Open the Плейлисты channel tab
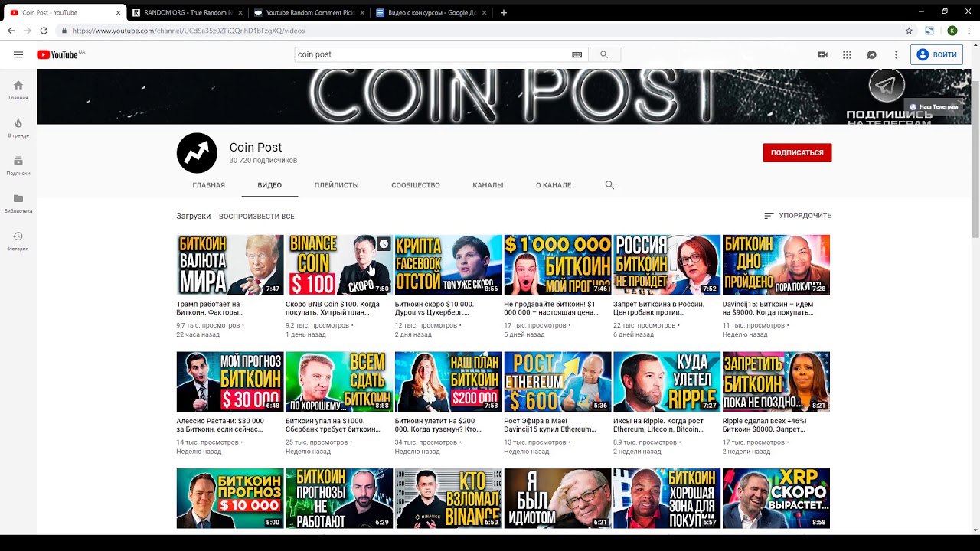980x551 pixels. click(x=336, y=185)
